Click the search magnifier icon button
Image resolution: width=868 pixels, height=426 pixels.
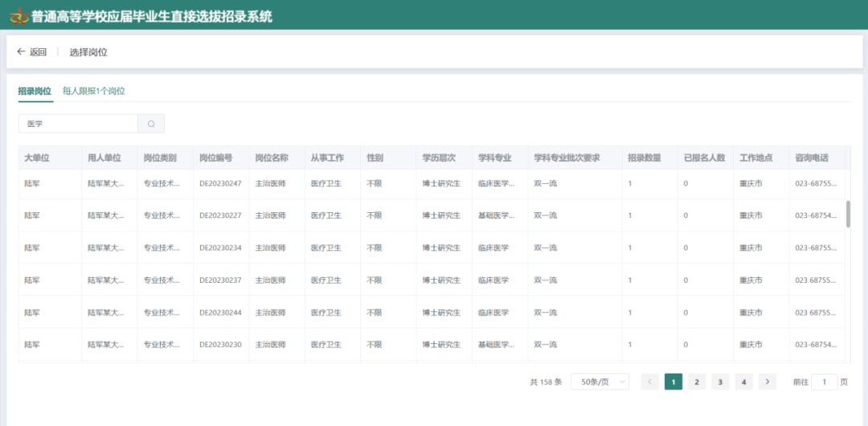[x=151, y=124]
